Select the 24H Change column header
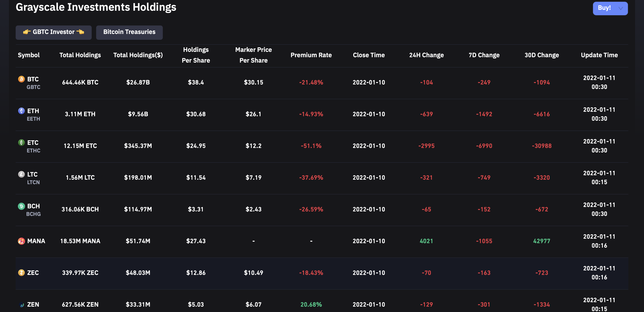The height and width of the screenshot is (312, 644). point(426,55)
